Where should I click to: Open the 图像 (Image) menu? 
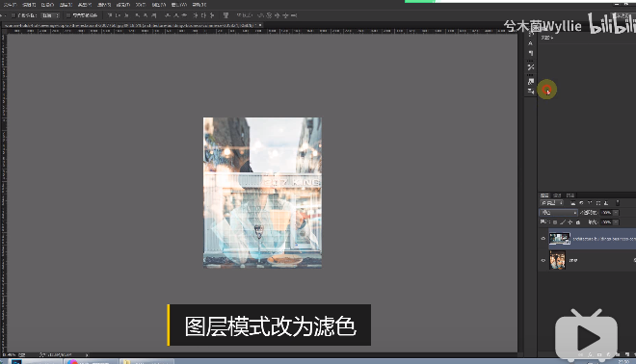[47, 5]
